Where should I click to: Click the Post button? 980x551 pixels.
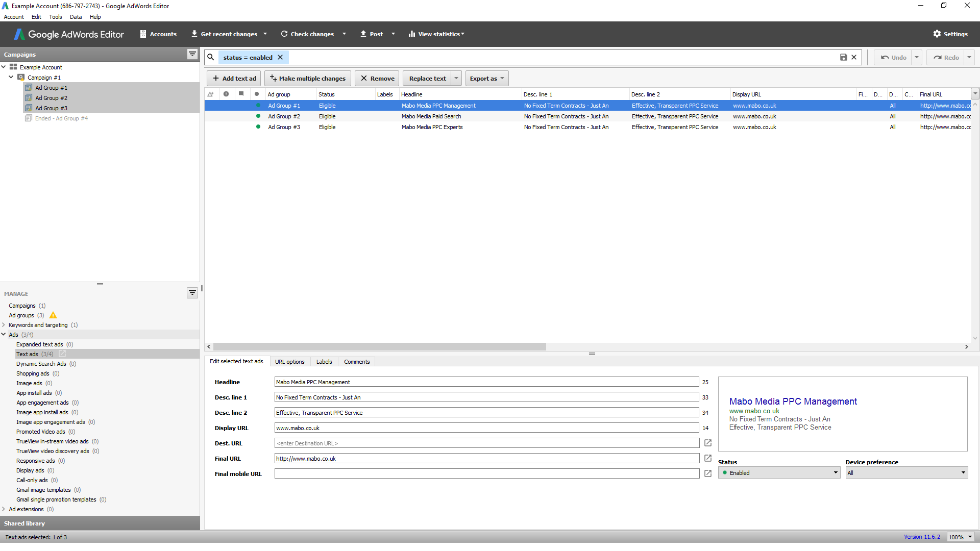tap(372, 34)
